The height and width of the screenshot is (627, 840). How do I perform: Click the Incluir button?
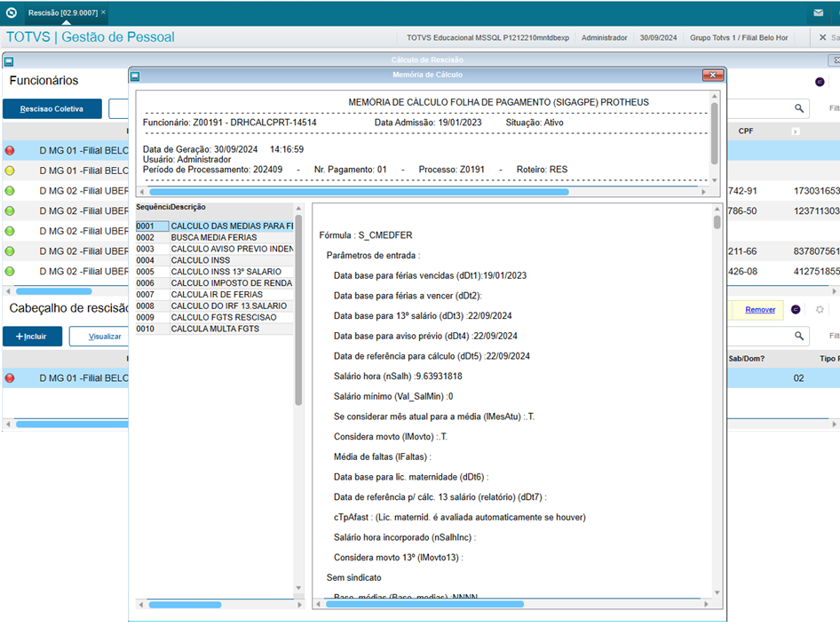pyautogui.click(x=32, y=337)
